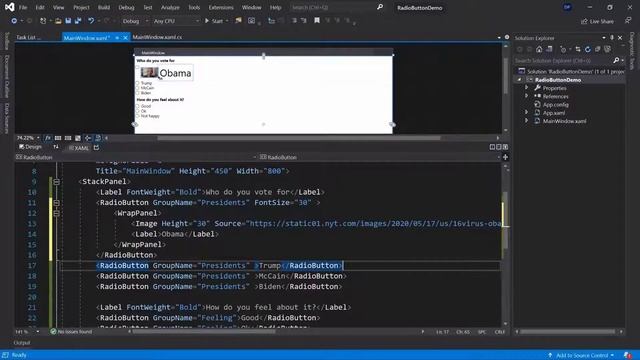Click the Save All icon

pyautogui.click(x=78, y=21)
